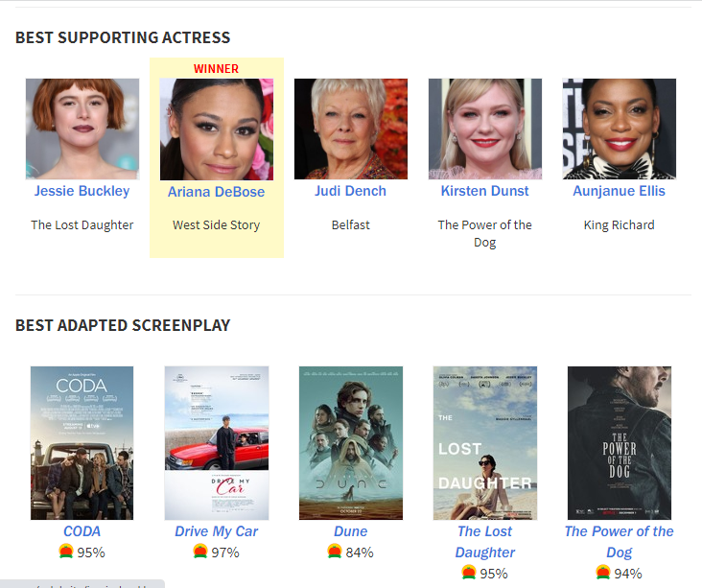Click the tomato icon under The Lost Daughter
This screenshot has width=702, height=588.
469,573
